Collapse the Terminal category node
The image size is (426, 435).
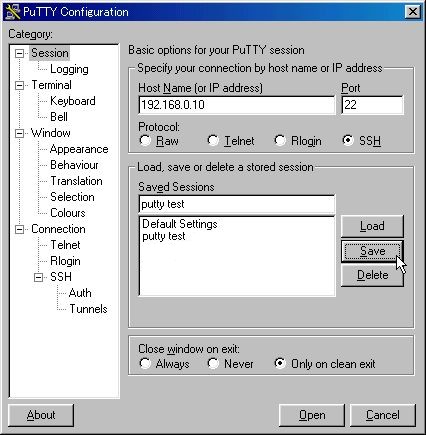point(20,85)
